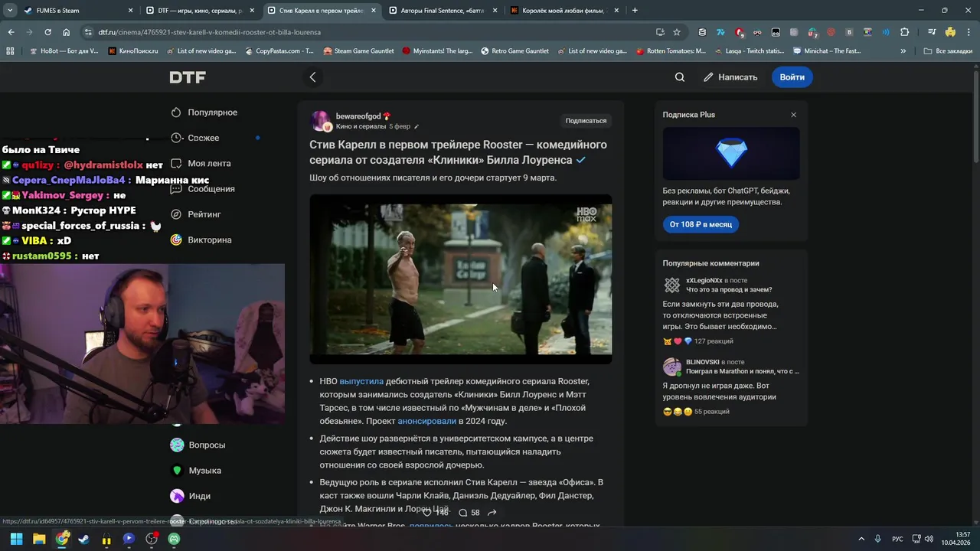Open bewareofgod author profile
Image resolution: width=980 pixels, height=551 pixels.
click(x=358, y=116)
